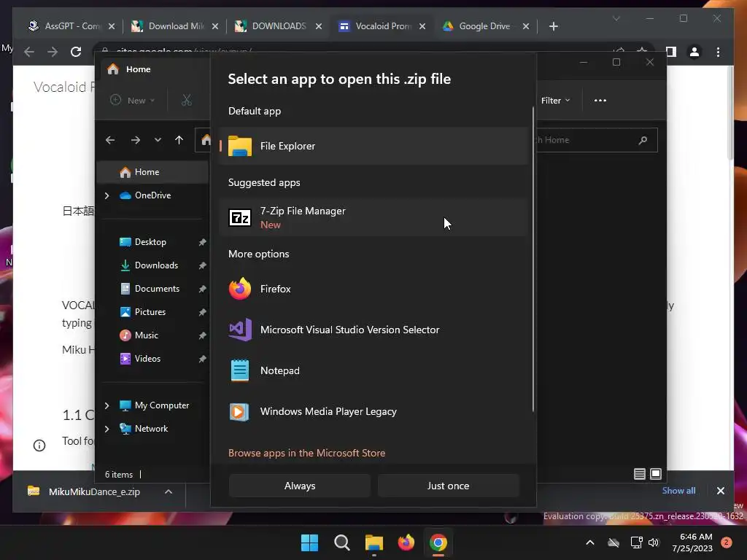Open Firefox from the taskbar
The image size is (747, 560).
(406, 542)
